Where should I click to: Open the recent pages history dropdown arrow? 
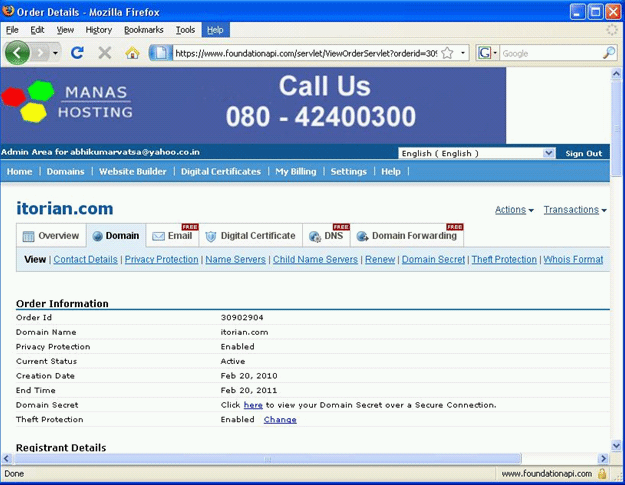click(x=55, y=53)
